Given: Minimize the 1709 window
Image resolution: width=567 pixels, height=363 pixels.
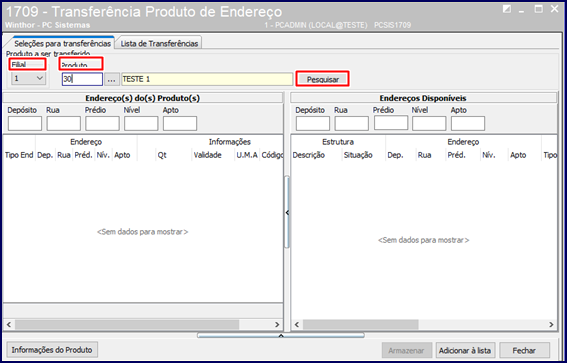Looking at the screenshot, I should point(522,11).
